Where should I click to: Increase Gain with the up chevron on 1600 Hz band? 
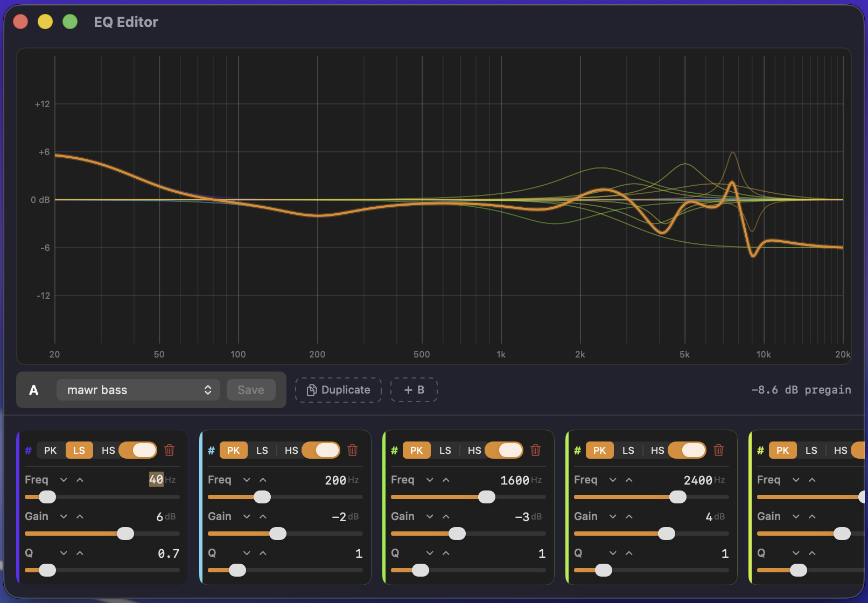446,516
